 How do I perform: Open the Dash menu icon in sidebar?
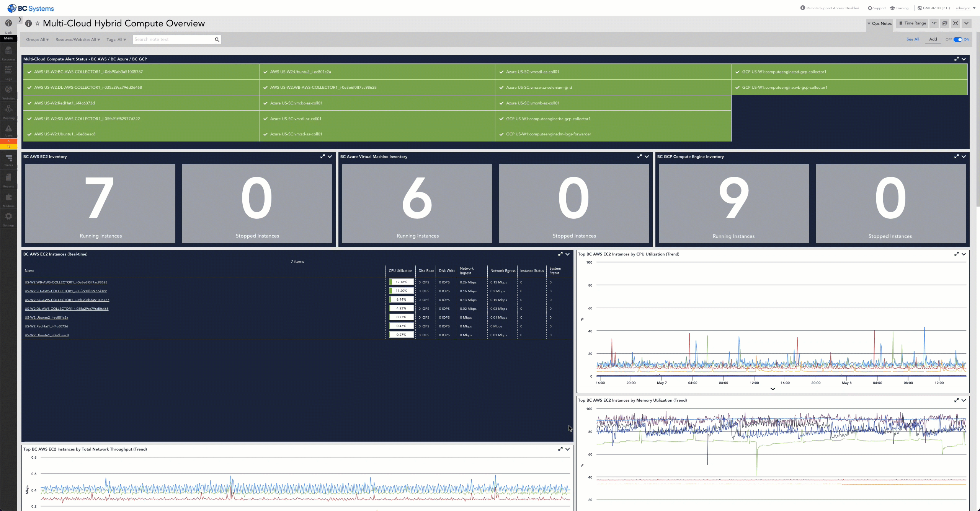[8, 23]
